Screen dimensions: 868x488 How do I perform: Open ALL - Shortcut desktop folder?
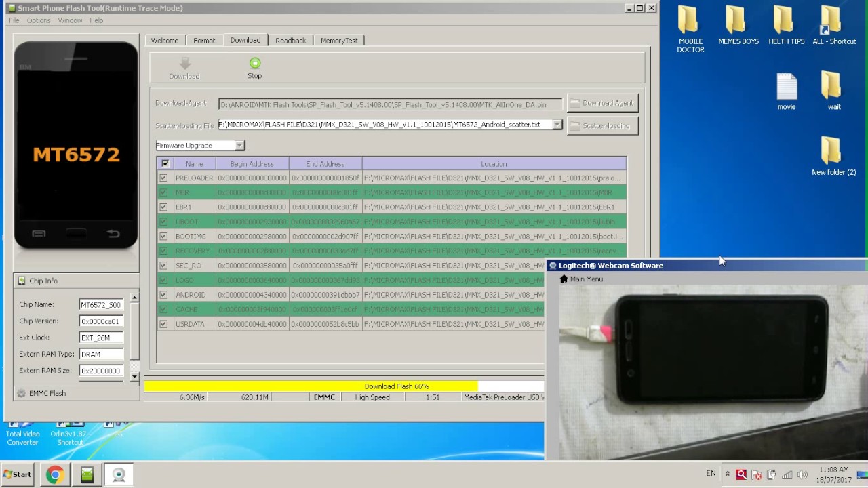(834, 26)
